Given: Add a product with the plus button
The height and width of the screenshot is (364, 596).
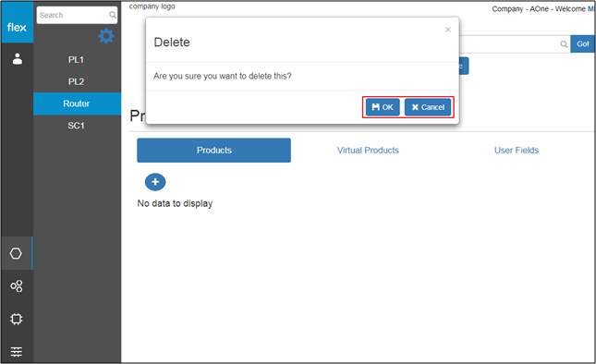Looking at the screenshot, I should pyautogui.click(x=155, y=182).
